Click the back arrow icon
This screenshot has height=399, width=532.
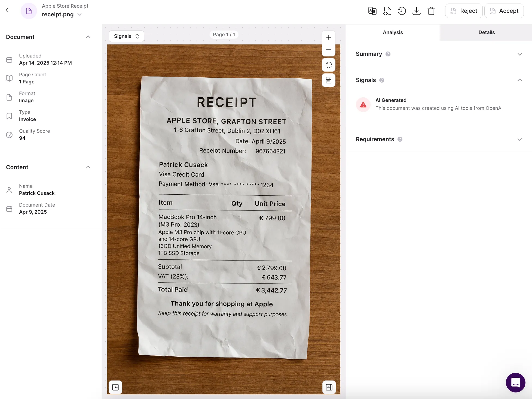[8, 10]
